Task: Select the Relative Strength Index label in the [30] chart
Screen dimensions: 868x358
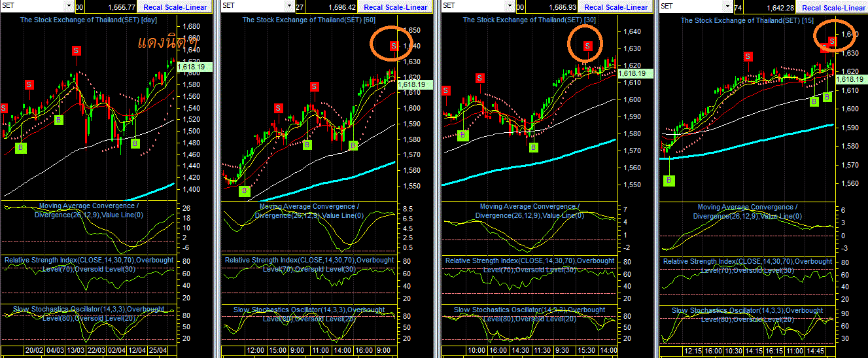Action: click(530, 265)
